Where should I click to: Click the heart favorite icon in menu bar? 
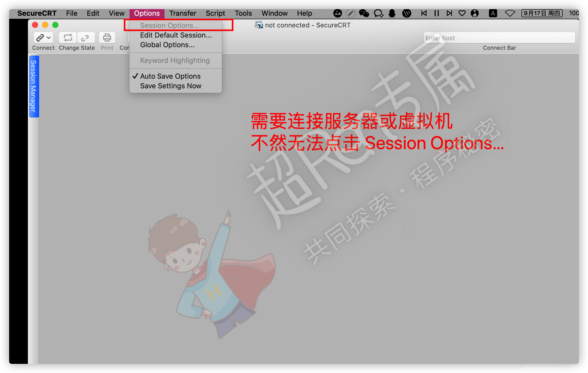pyautogui.click(x=462, y=13)
